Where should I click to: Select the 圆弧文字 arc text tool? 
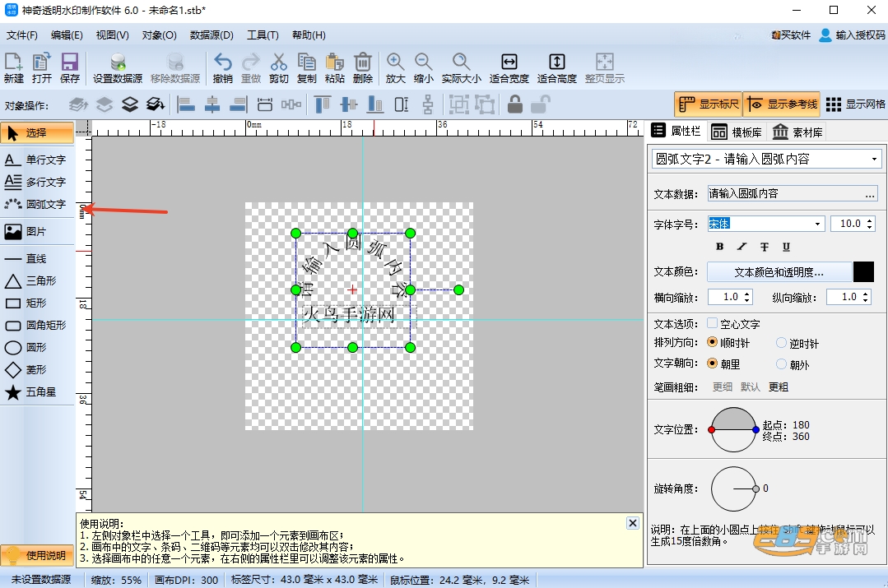click(x=36, y=204)
